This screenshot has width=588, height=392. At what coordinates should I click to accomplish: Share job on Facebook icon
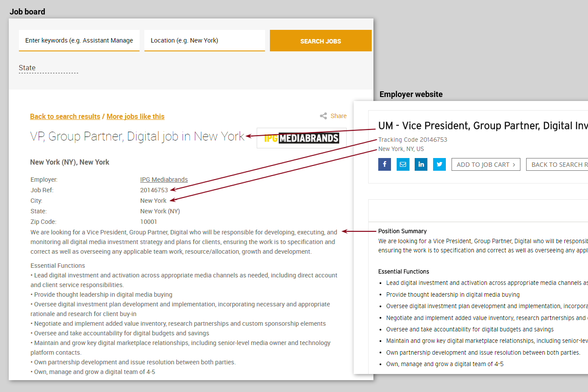click(x=384, y=164)
